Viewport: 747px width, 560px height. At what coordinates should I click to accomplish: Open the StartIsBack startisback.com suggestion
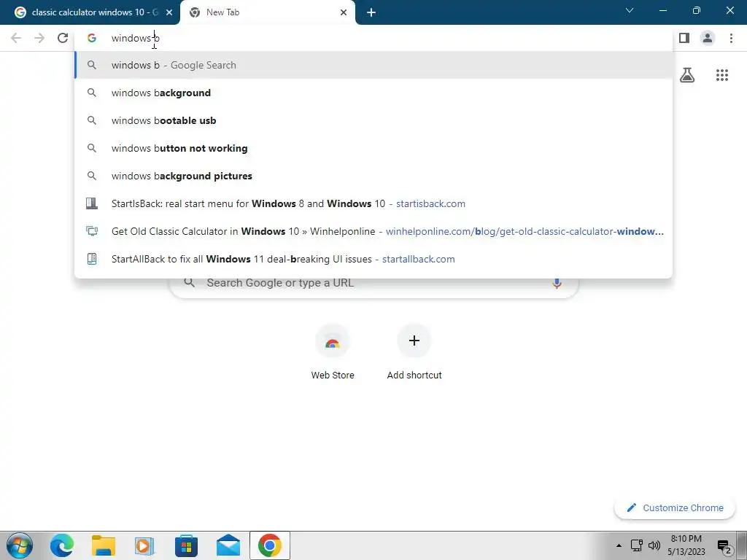(x=373, y=203)
